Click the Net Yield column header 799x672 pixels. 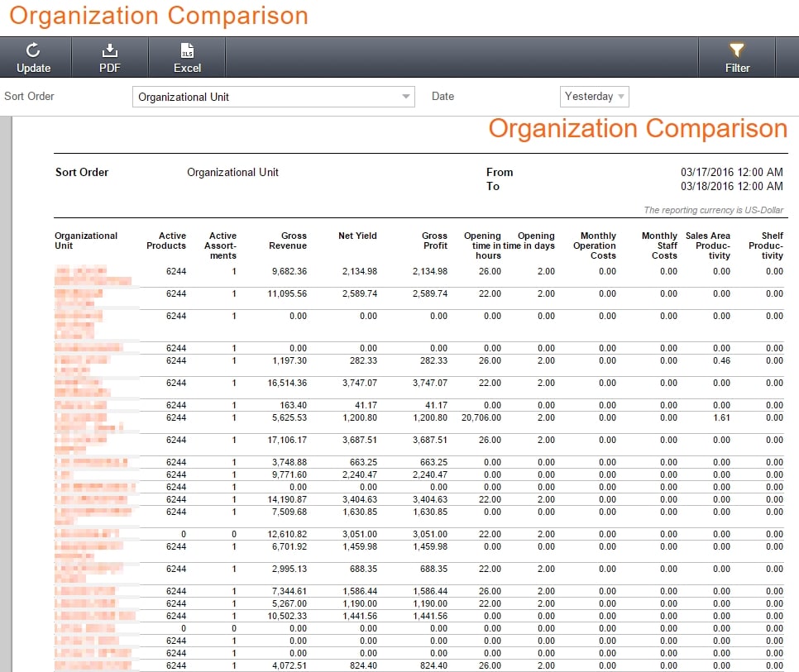pyautogui.click(x=357, y=236)
